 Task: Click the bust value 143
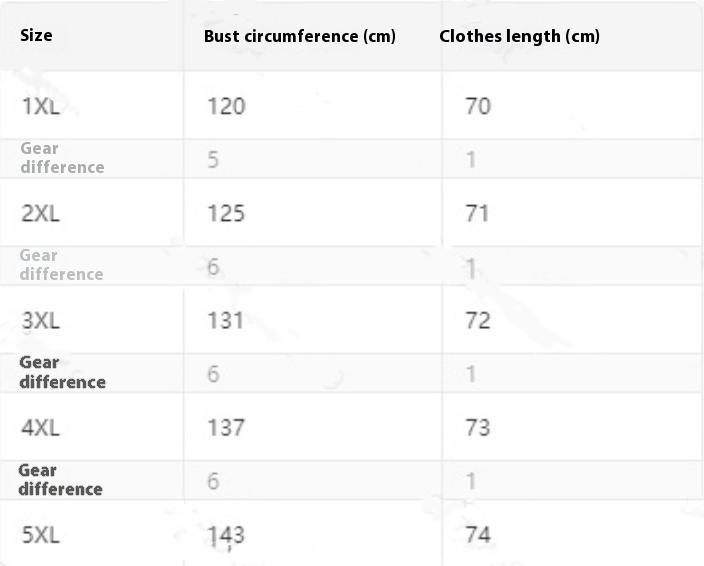[x=226, y=535]
